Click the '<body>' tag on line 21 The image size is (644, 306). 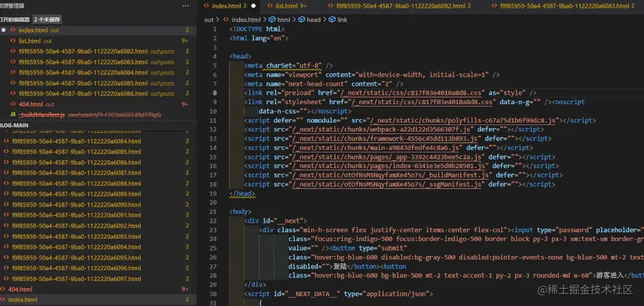pos(240,212)
